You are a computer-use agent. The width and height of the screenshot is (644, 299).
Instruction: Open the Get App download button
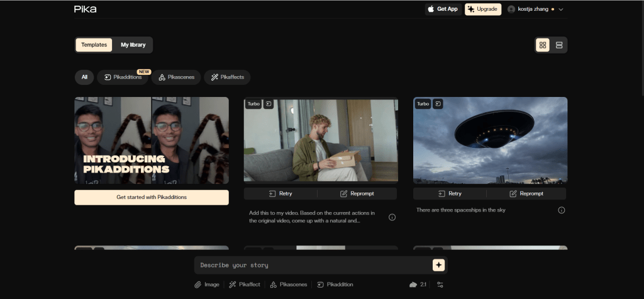[x=443, y=9]
